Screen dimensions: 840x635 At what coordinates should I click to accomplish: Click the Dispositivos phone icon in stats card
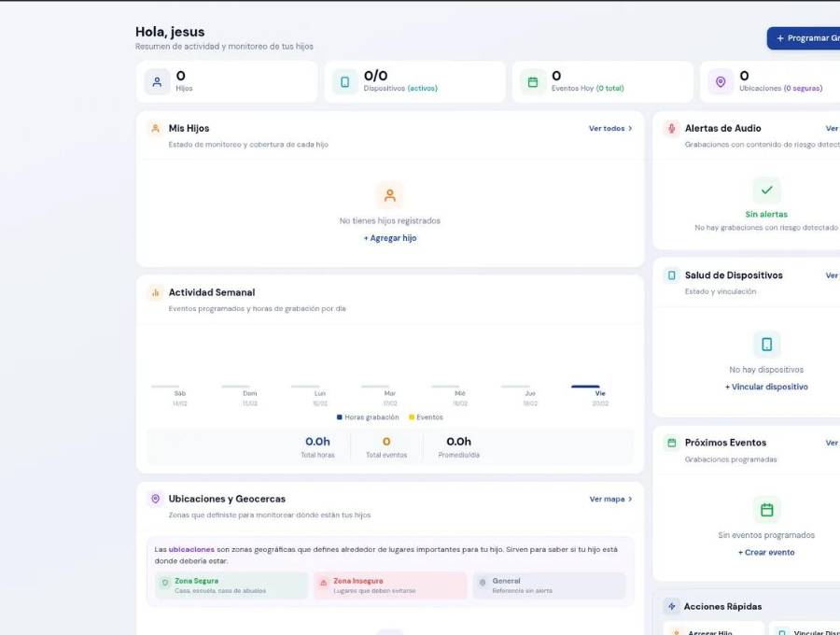345,82
